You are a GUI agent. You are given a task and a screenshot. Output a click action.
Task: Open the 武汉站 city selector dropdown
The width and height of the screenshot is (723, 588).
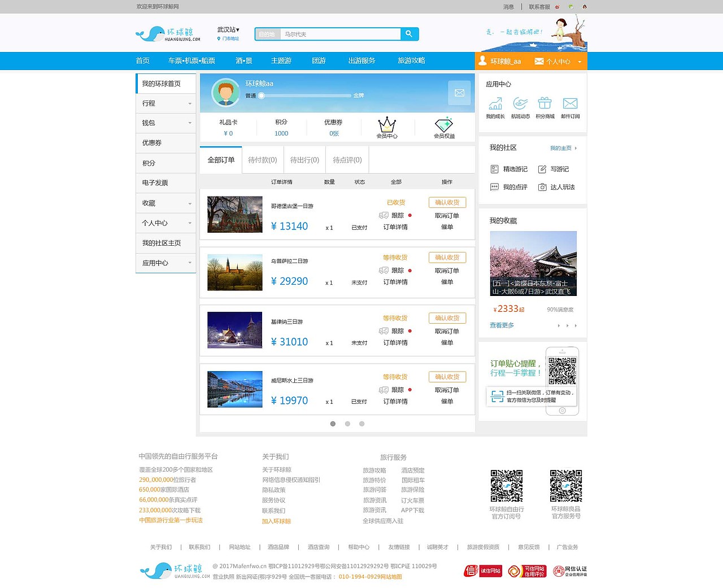coord(228,29)
